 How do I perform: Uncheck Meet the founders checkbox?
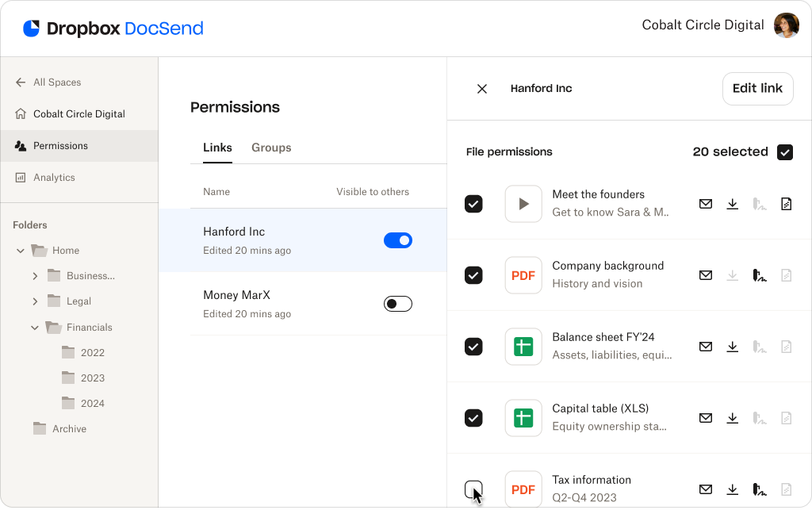(473, 204)
